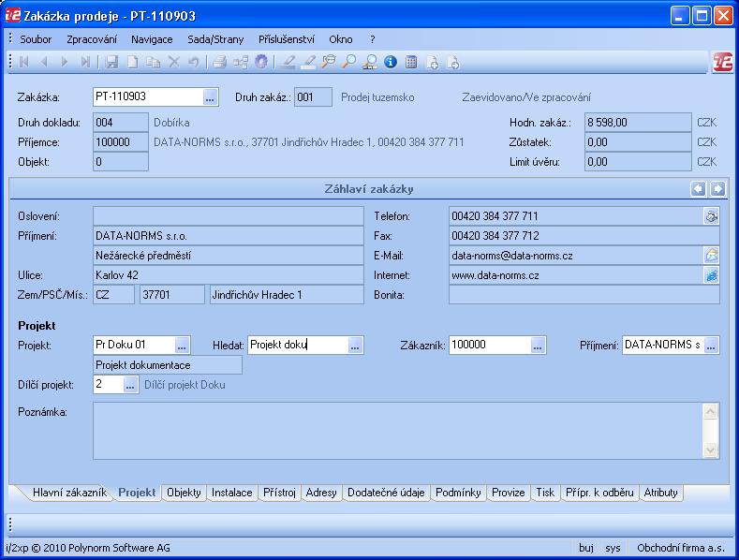Create a new blank document
The image size is (739, 560).
[132, 62]
